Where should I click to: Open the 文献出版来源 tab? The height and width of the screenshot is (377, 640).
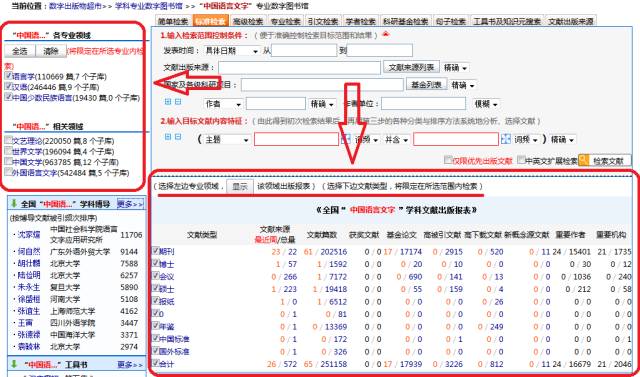pos(570,21)
